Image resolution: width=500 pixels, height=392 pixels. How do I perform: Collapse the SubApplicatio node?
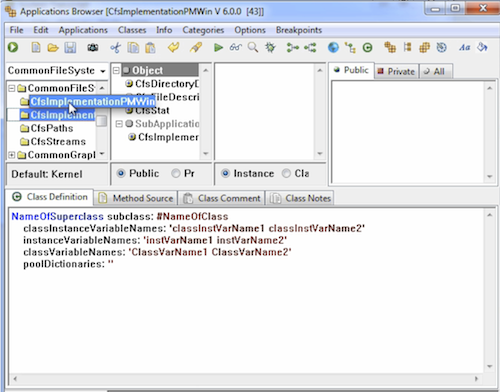click(119, 124)
